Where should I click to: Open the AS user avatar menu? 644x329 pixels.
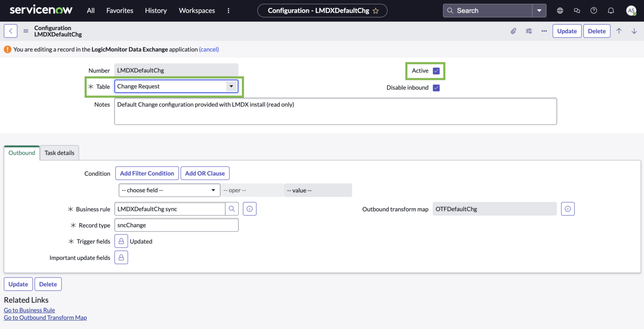point(631,10)
